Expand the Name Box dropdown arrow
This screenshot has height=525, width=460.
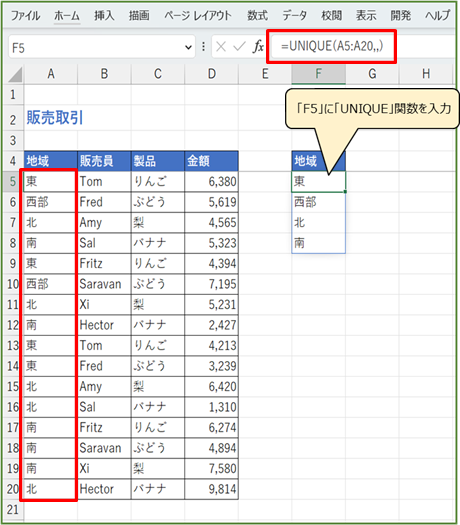tap(188, 47)
